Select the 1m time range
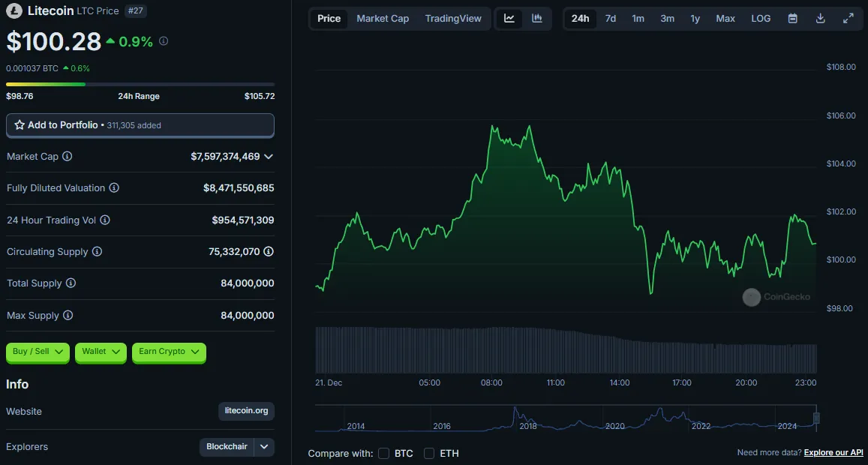The height and width of the screenshot is (465, 868). tap(638, 18)
